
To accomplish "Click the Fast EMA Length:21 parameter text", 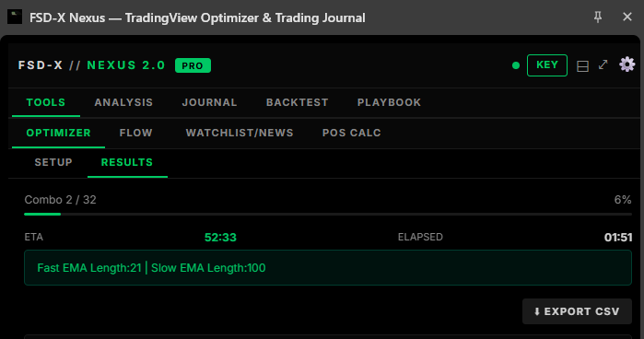I will coord(89,268).
